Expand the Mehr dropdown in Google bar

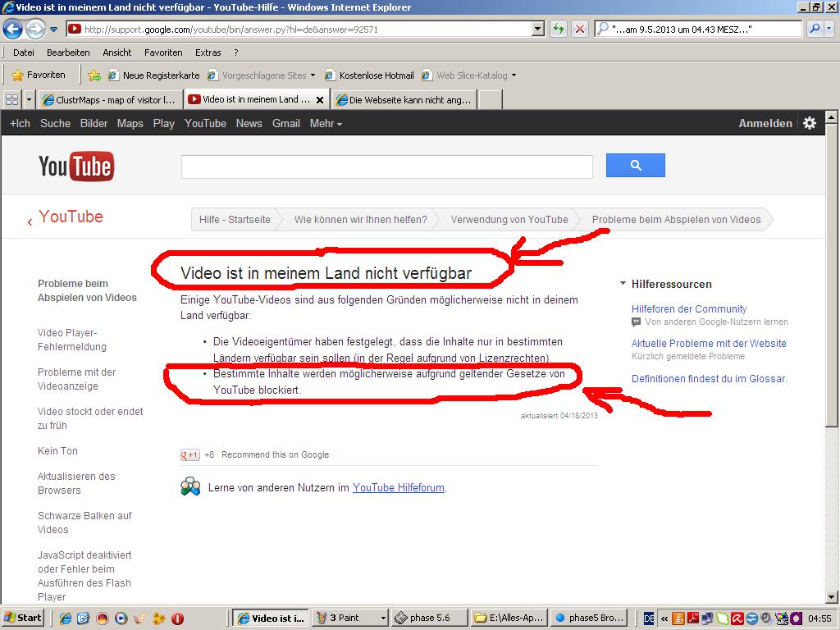[326, 123]
